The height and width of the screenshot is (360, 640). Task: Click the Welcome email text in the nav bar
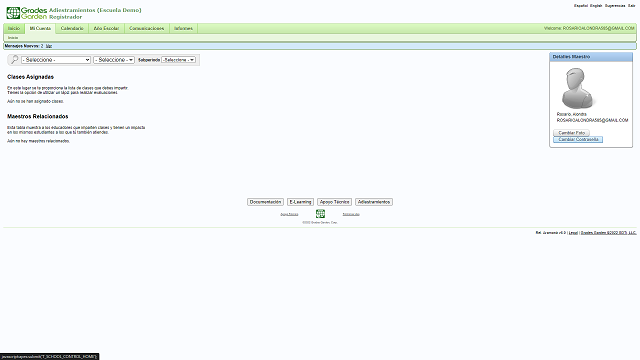coord(589,29)
